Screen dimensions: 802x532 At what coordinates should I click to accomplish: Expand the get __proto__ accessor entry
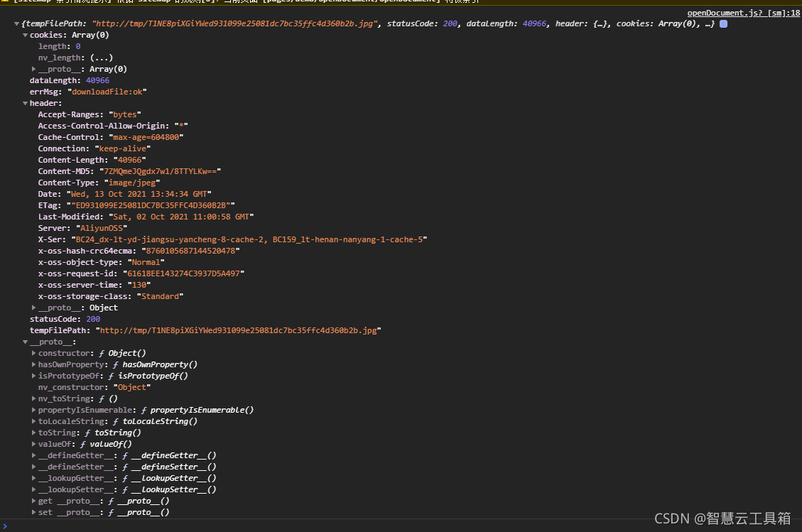coord(34,501)
